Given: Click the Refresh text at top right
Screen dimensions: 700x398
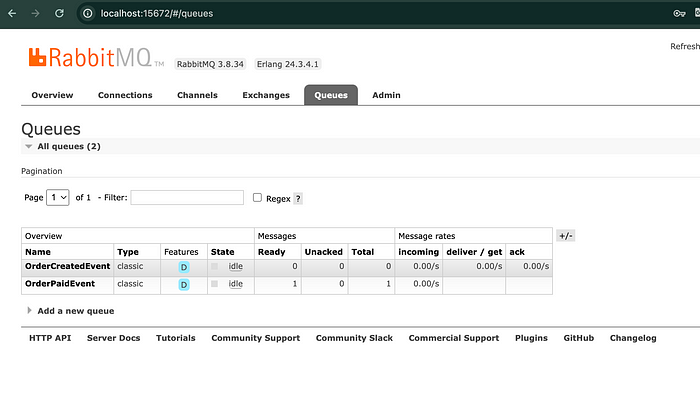Looking at the screenshot, I should (x=685, y=46).
